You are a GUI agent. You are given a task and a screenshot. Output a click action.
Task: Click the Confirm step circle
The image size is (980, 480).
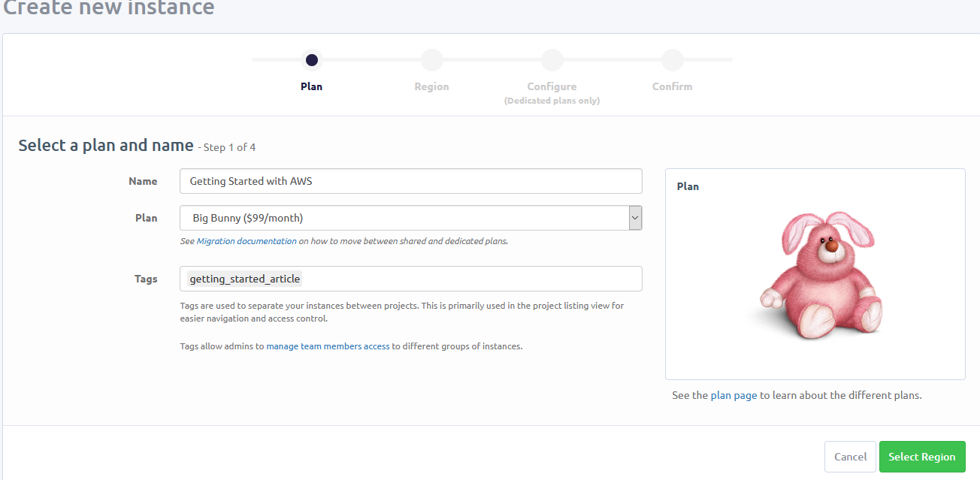pos(673,60)
